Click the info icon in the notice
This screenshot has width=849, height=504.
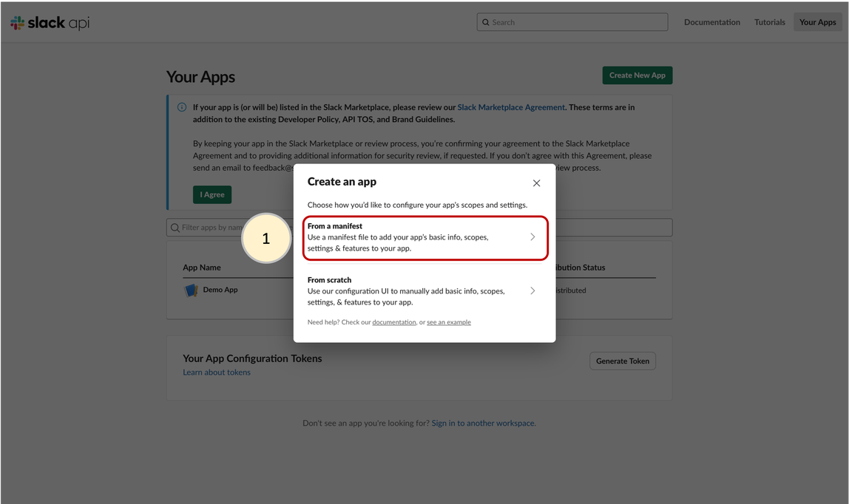[x=182, y=107]
